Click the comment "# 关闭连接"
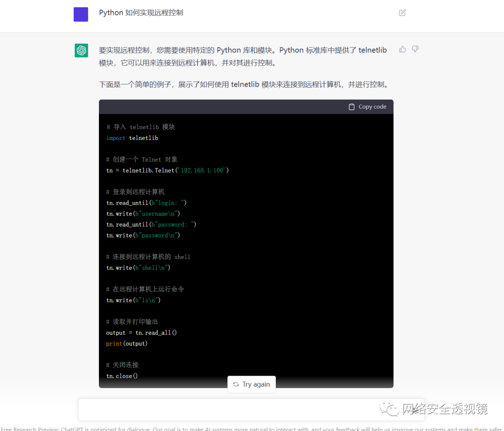Viewport: 504px width, 431px height. (122, 365)
